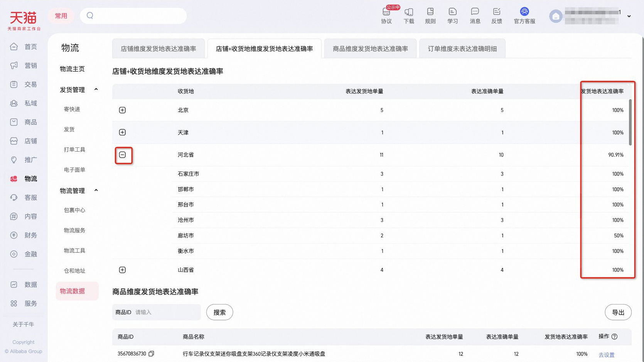
Task: Switch to 店铺维度发货地表达准确率 tab
Action: (158, 49)
